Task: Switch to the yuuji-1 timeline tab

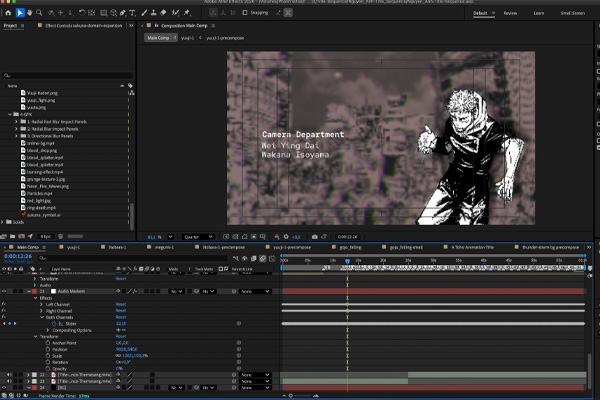Action: [73, 247]
